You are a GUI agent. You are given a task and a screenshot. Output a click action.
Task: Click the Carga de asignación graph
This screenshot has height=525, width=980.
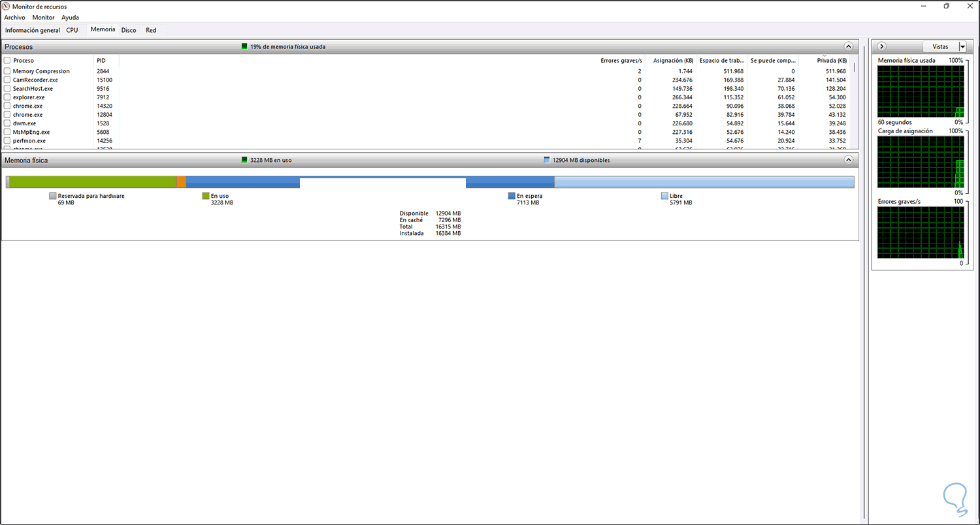click(x=921, y=162)
